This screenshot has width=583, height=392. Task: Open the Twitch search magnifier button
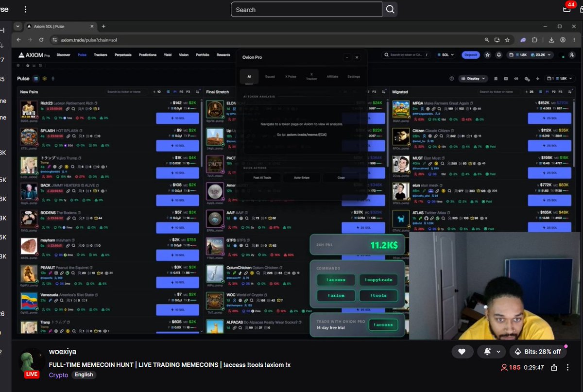pyautogui.click(x=390, y=9)
